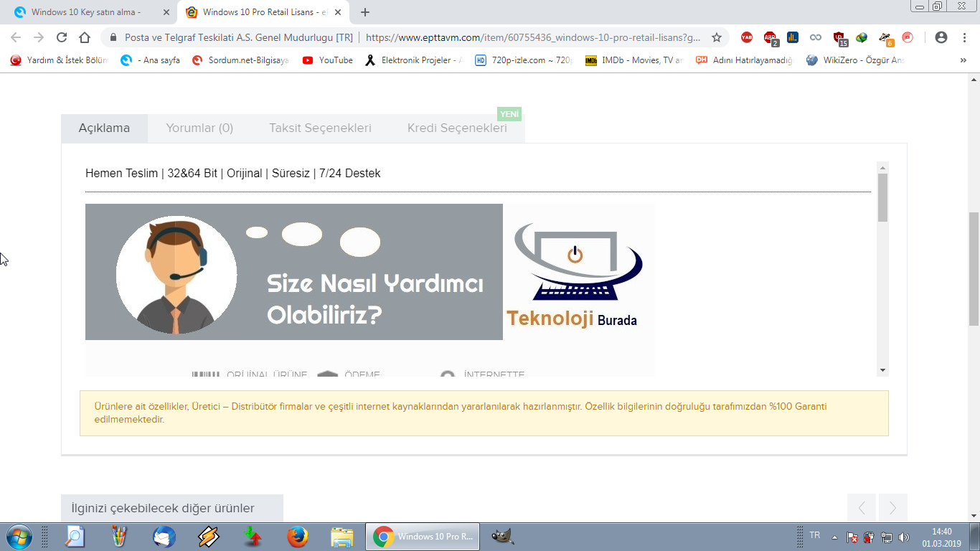The width and height of the screenshot is (980, 551).
Task: Click the description box scrollbar thumb
Action: (882, 197)
